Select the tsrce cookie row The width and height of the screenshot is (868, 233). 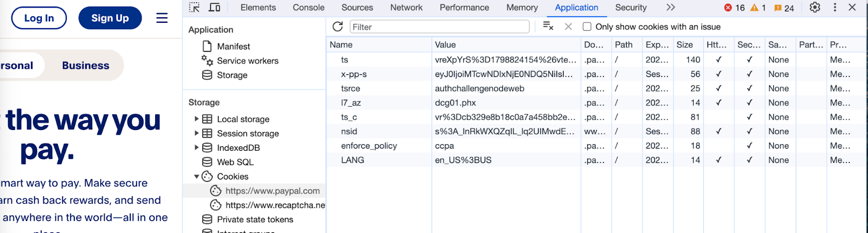[596, 88]
